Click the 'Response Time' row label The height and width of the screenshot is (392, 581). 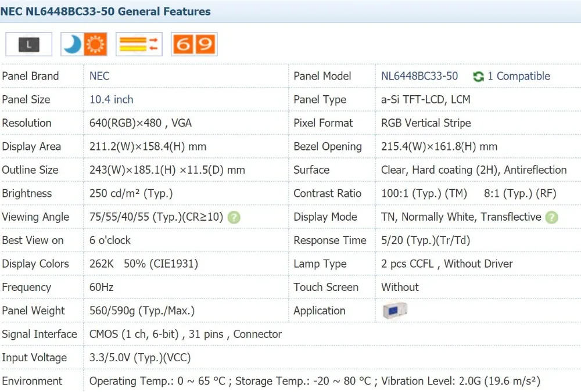pyautogui.click(x=330, y=240)
